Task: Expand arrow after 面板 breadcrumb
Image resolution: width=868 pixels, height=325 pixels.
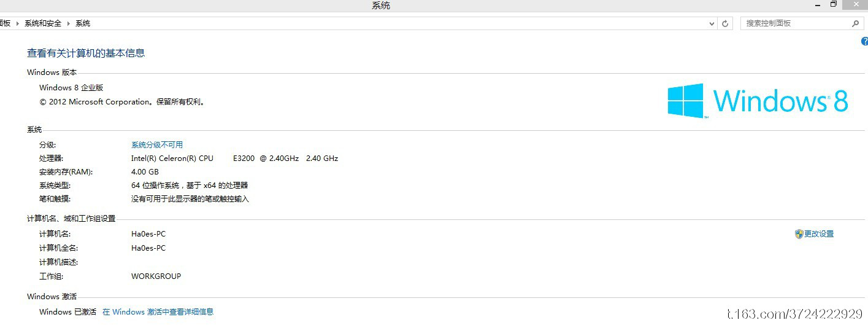Action: (18, 23)
